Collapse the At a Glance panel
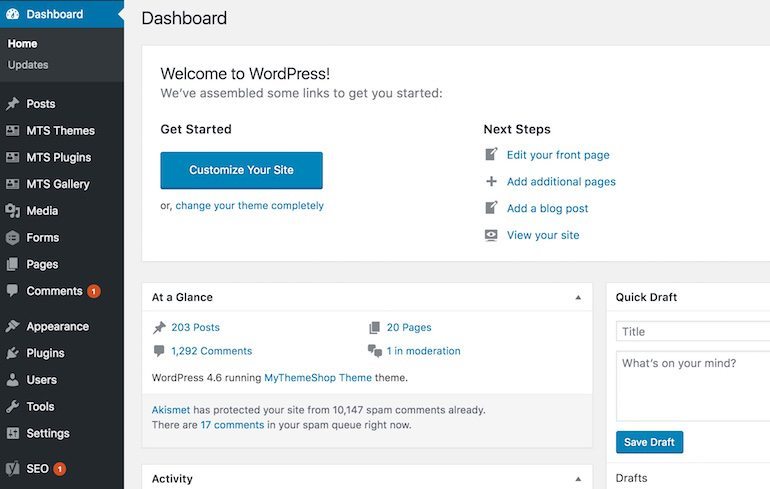This screenshot has width=770, height=489. (x=578, y=298)
